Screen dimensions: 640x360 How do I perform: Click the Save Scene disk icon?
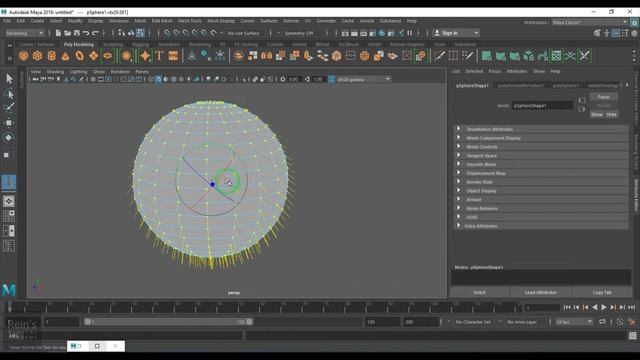point(77,33)
